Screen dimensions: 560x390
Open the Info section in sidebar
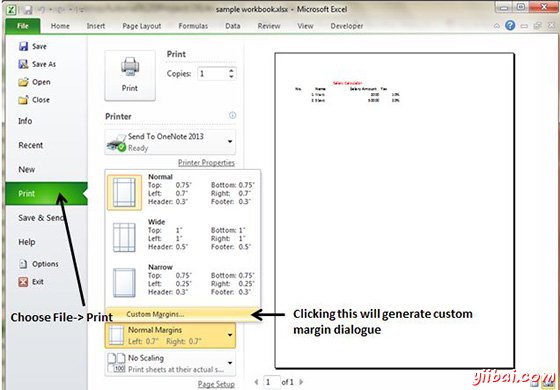click(25, 121)
